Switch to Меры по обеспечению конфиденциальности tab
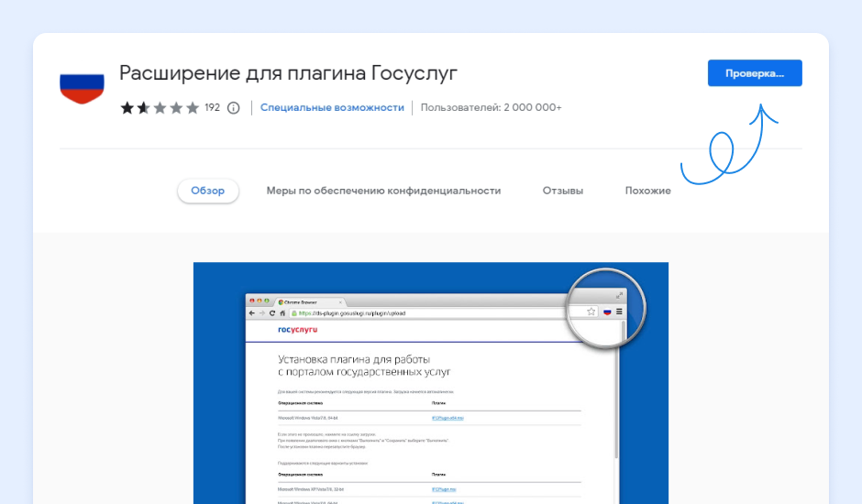The width and height of the screenshot is (862, 504). click(383, 191)
